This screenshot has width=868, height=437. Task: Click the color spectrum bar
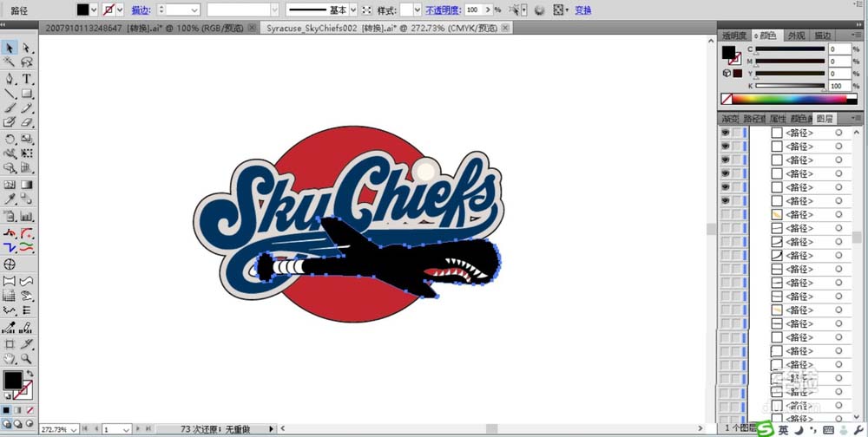pos(789,99)
